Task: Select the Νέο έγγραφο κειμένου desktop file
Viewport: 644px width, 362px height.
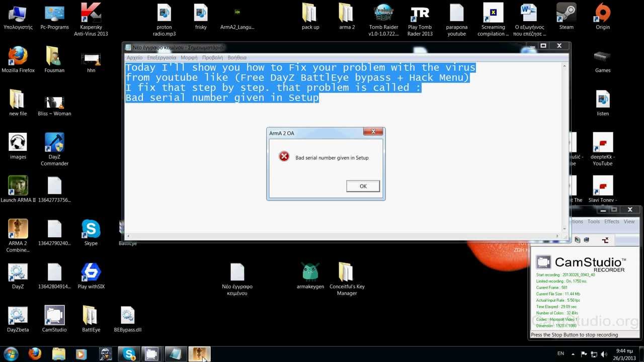Action: (237, 280)
